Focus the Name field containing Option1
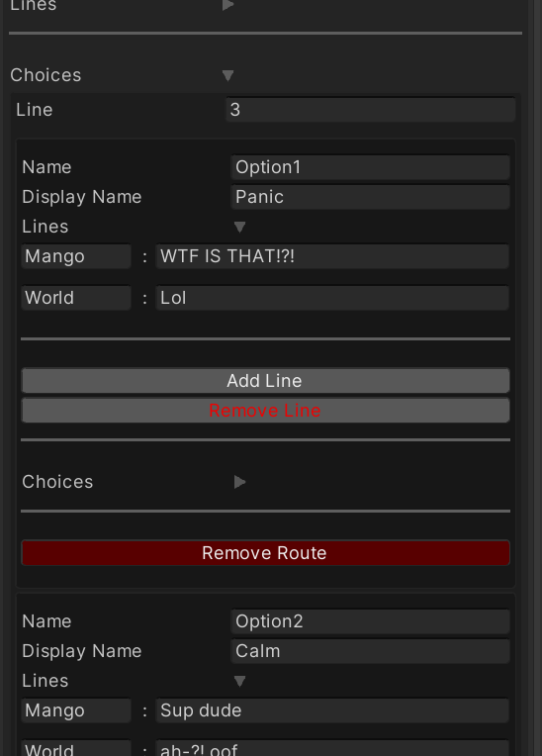The width and height of the screenshot is (542, 756). [x=370, y=167]
